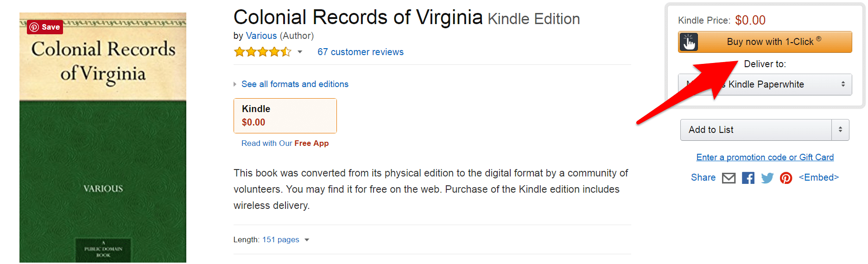
Task: Expand the 151 pages length arrow
Action: pyautogui.click(x=307, y=240)
